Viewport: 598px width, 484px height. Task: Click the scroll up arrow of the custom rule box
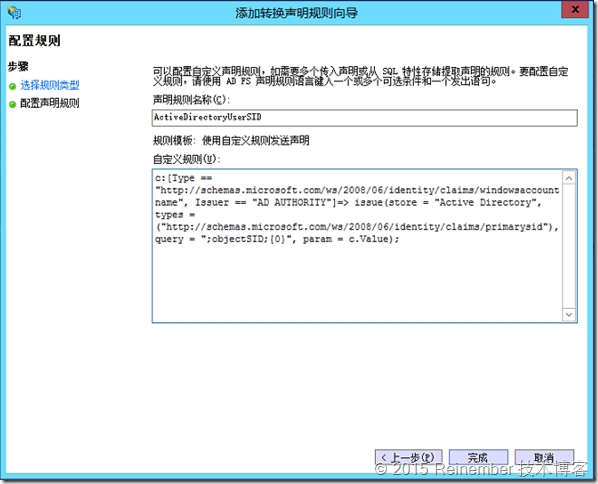tap(569, 178)
